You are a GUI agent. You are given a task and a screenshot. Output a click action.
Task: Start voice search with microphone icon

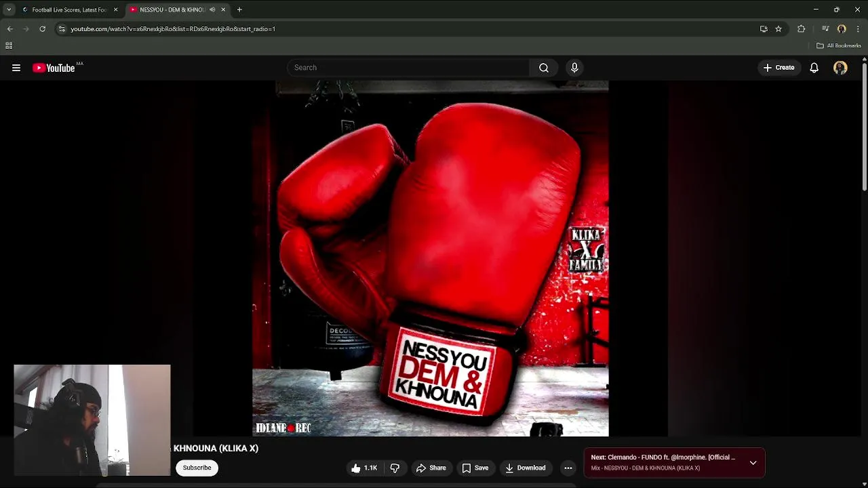point(574,68)
